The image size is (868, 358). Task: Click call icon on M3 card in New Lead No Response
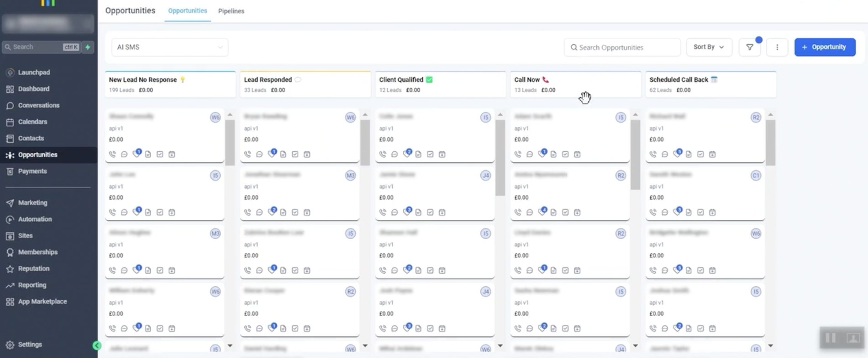coord(112,270)
